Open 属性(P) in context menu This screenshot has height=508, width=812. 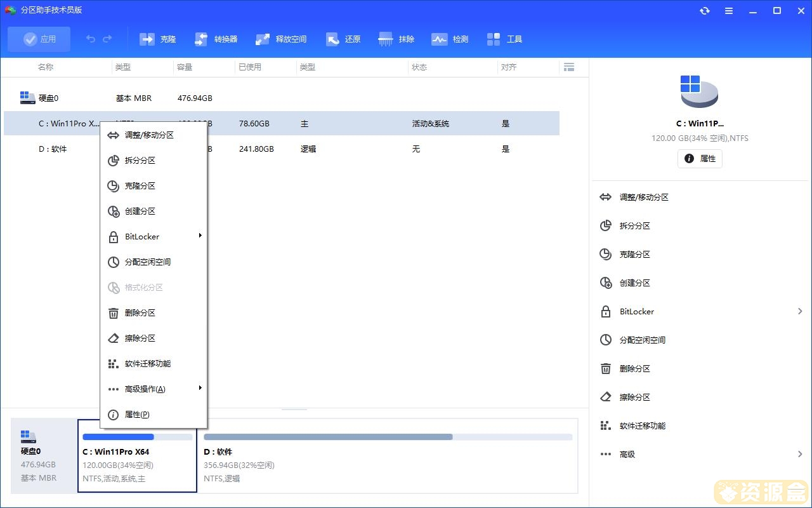coord(154,414)
